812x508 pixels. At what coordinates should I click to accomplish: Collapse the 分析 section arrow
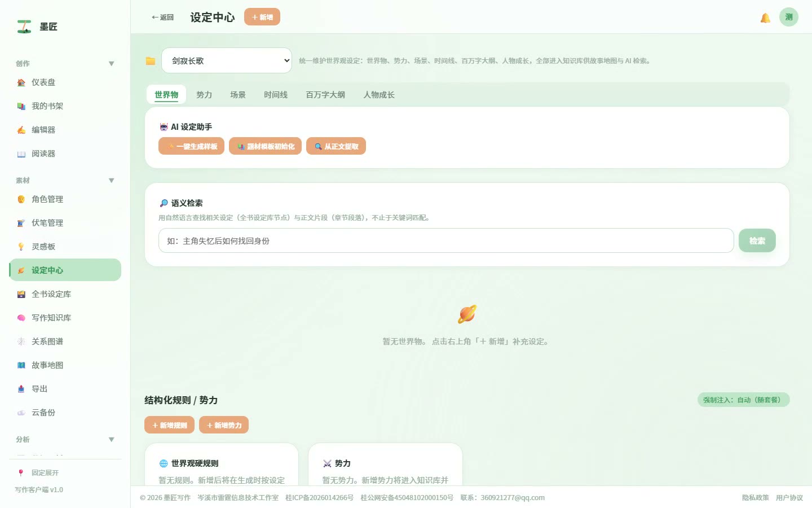[x=111, y=440]
